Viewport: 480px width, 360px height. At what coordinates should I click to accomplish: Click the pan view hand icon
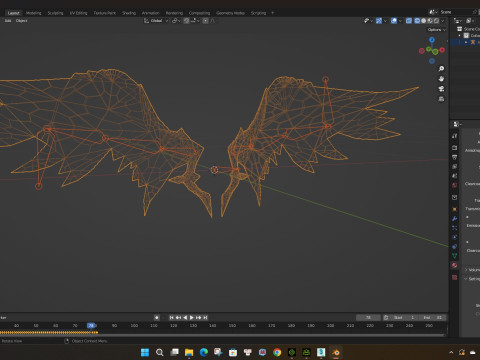click(441, 79)
